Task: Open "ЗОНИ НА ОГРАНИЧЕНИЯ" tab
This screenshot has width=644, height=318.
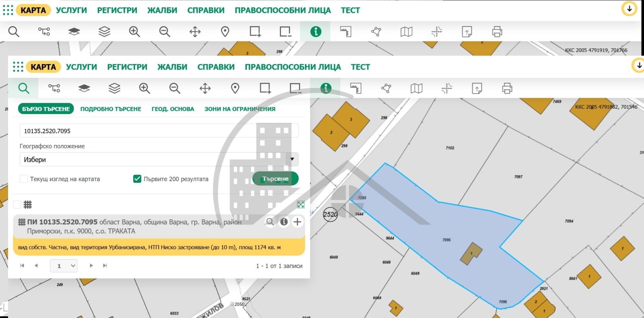Action: [x=240, y=109]
